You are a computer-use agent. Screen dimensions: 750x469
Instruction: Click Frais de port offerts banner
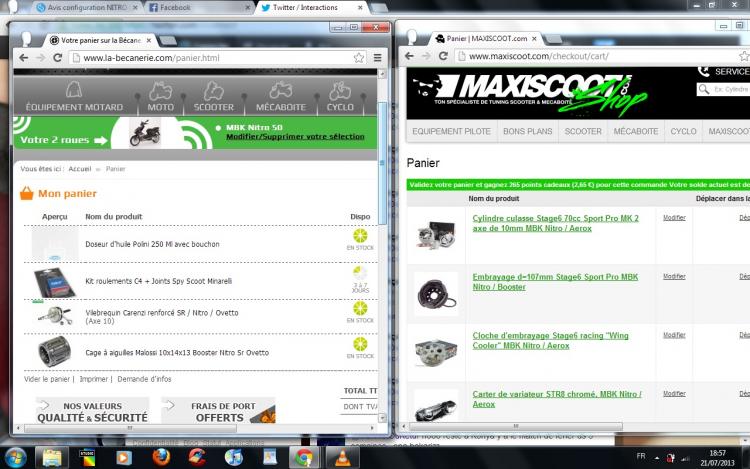click(219, 411)
